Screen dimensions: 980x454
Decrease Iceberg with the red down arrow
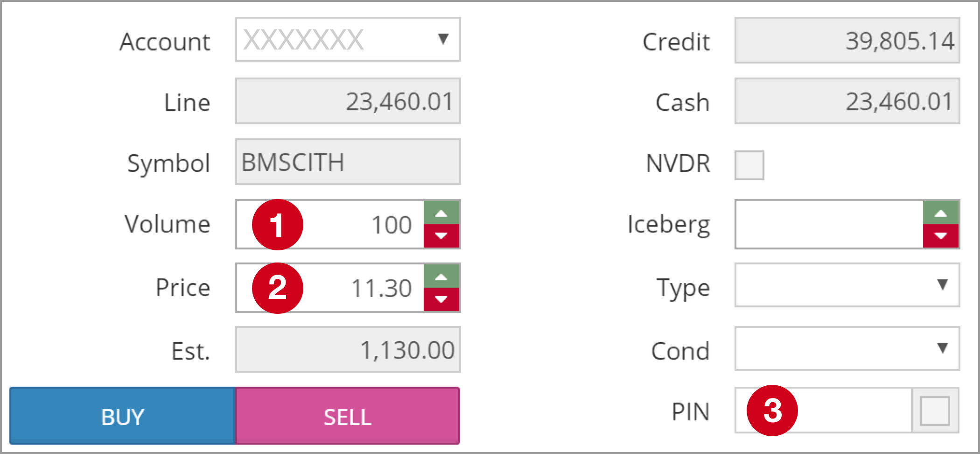[x=941, y=236]
